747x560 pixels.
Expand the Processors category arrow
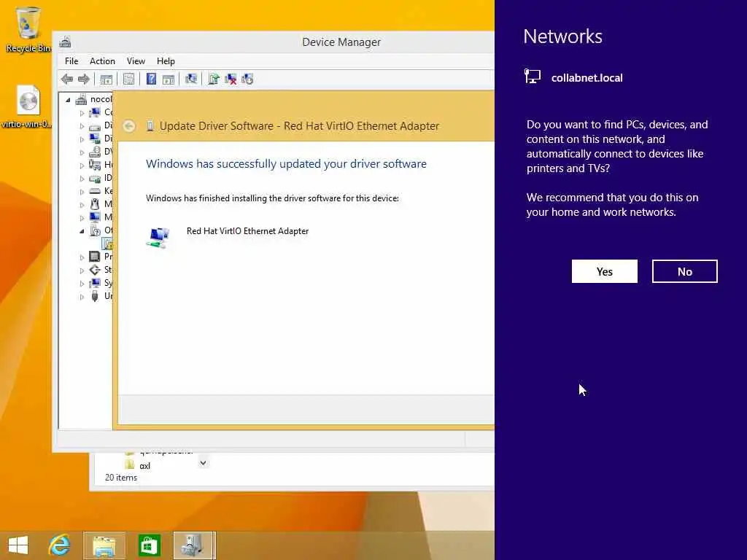pyautogui.click(x=82, y=257)
